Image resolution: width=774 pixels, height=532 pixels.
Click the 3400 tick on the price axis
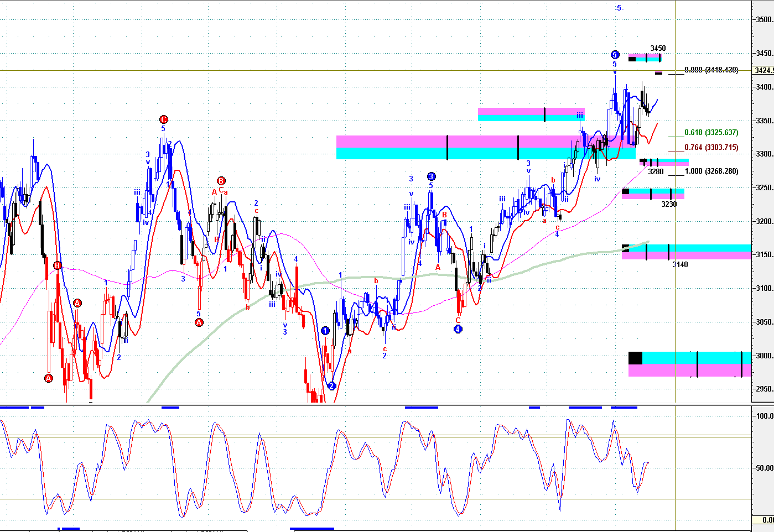[765, 87]
